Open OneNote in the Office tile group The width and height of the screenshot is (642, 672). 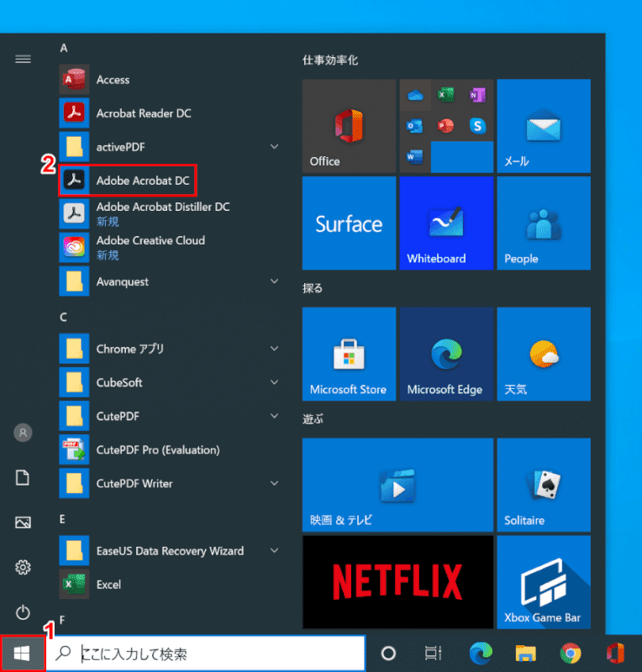[x=477, y=95]
